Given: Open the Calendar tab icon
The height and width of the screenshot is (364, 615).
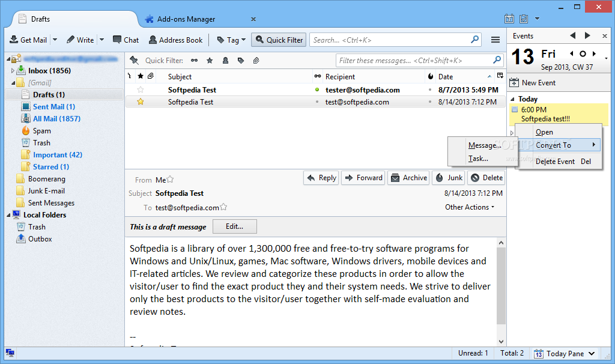Looking at the screenshot, I should pyautogui.click(x=509, y=19).
